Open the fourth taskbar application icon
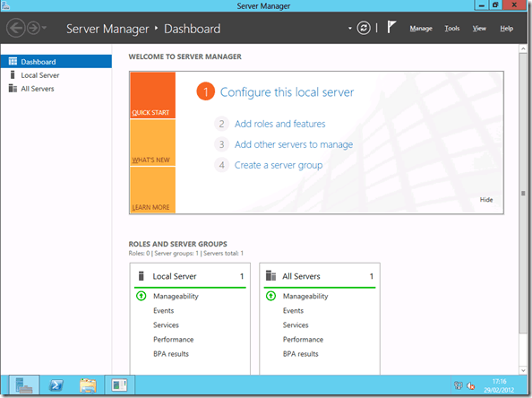Image resolution: width=532 pixels, height=398 pixels. pos(119,385)
